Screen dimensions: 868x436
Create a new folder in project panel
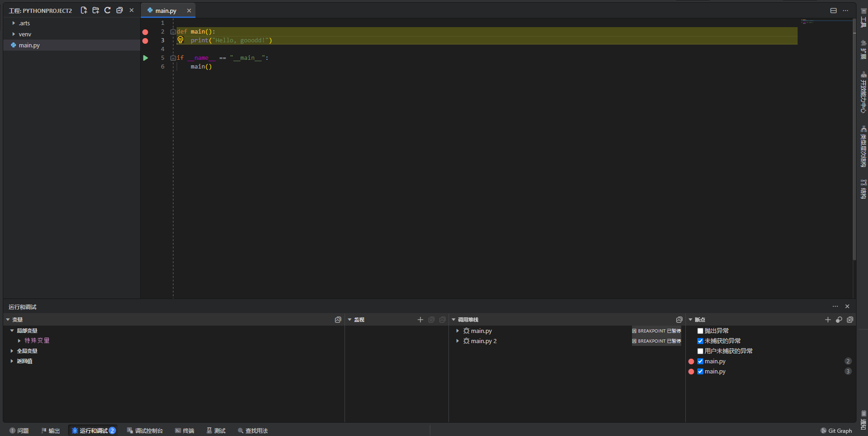[x=96, y=10]
